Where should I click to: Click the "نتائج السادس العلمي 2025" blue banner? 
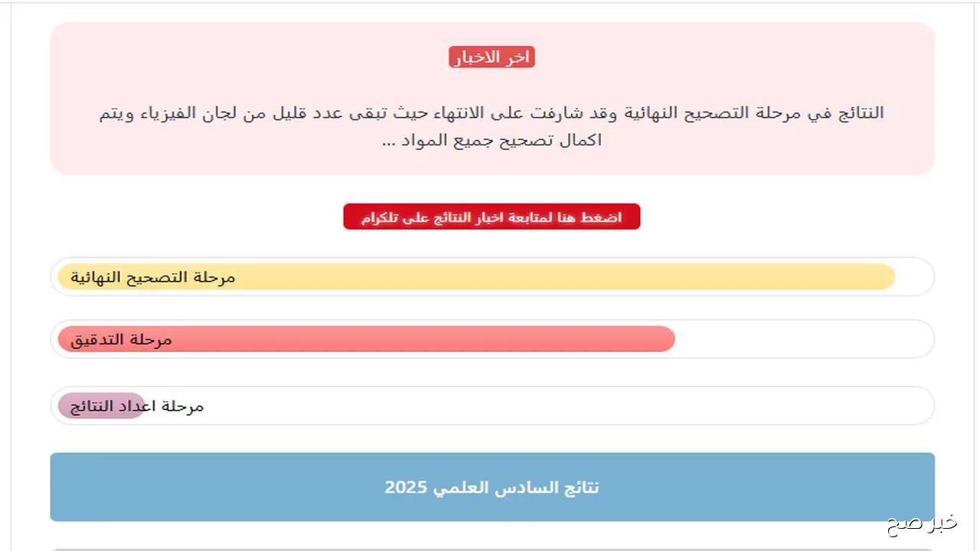pyautogui.click(x=492, y=487)
